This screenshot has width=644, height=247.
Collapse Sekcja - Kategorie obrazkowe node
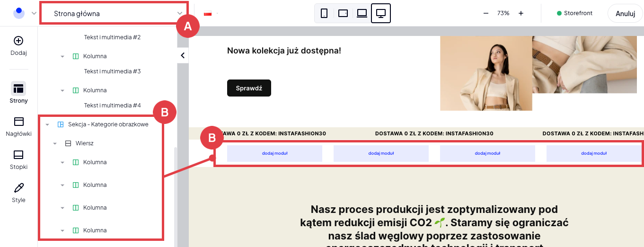point(47,125)
